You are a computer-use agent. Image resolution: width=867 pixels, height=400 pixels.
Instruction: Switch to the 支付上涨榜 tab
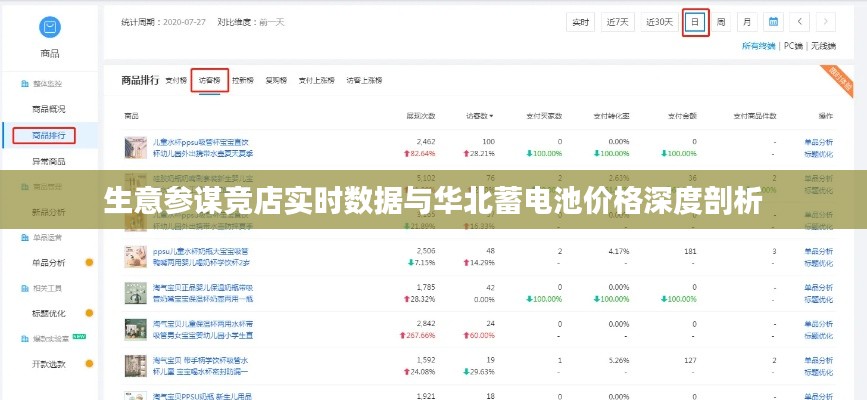317,80
